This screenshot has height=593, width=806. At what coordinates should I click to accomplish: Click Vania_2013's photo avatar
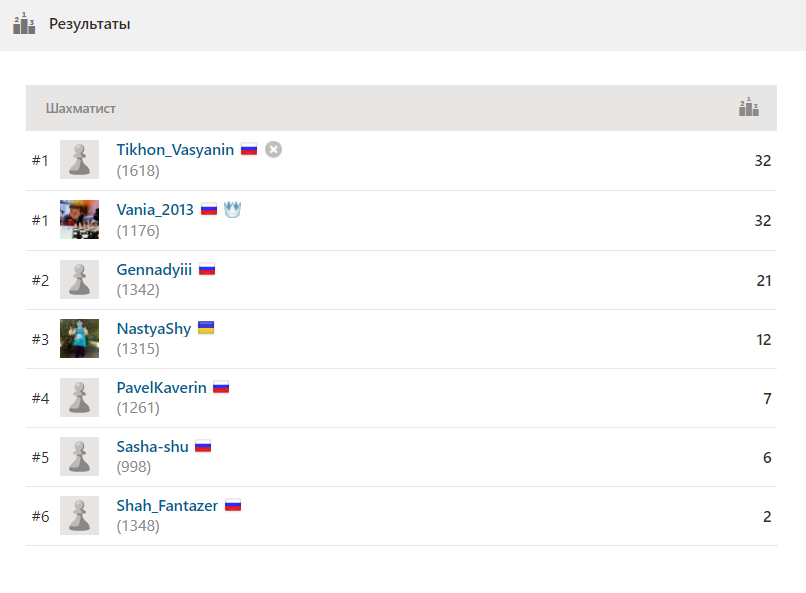pyautogui.click(x=79, y=219)
